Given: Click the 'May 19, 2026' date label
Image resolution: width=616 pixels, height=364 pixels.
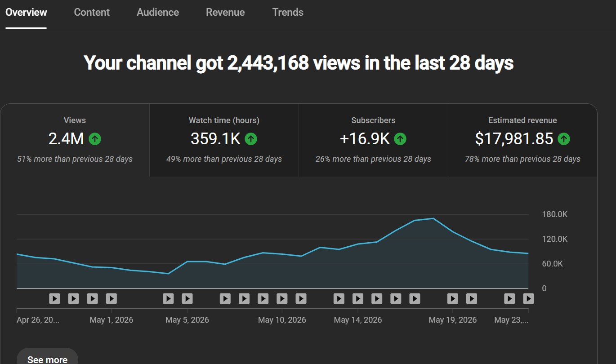Looking at the screenshot, I should [453, 320].
